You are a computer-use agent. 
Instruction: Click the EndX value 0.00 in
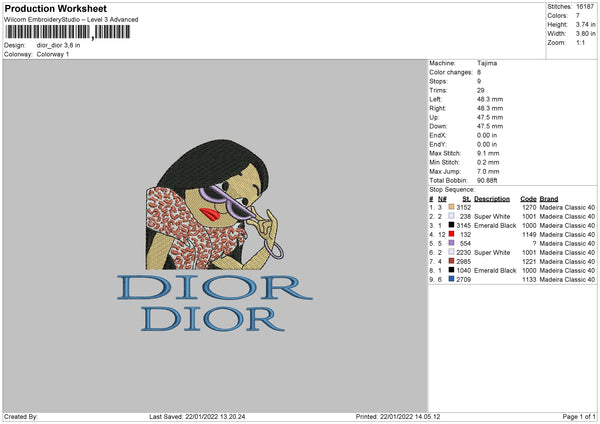tap(487, 135)
